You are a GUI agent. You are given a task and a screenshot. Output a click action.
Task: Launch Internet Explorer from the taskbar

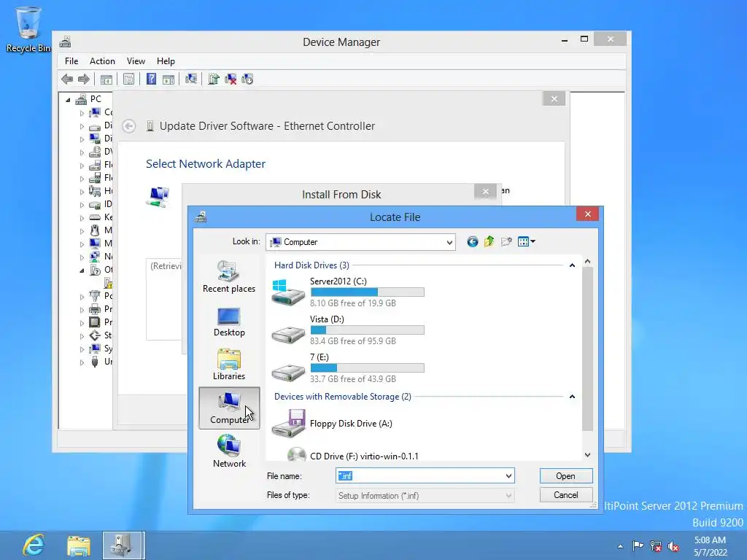coord(34,545)
